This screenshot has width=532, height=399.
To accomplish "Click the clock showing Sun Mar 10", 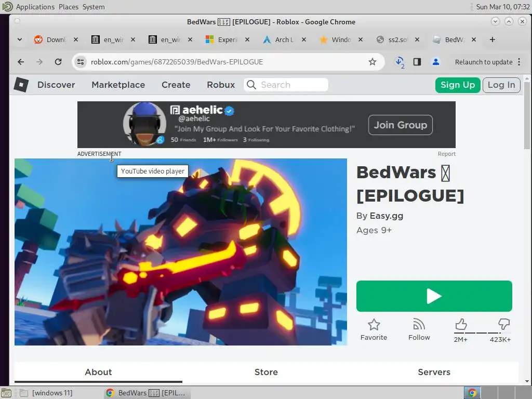I will [x=502, y=7].
